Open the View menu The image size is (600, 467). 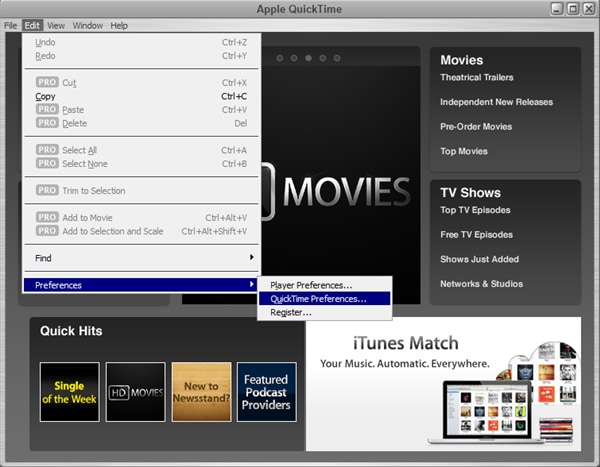click(x=56, y=26)
